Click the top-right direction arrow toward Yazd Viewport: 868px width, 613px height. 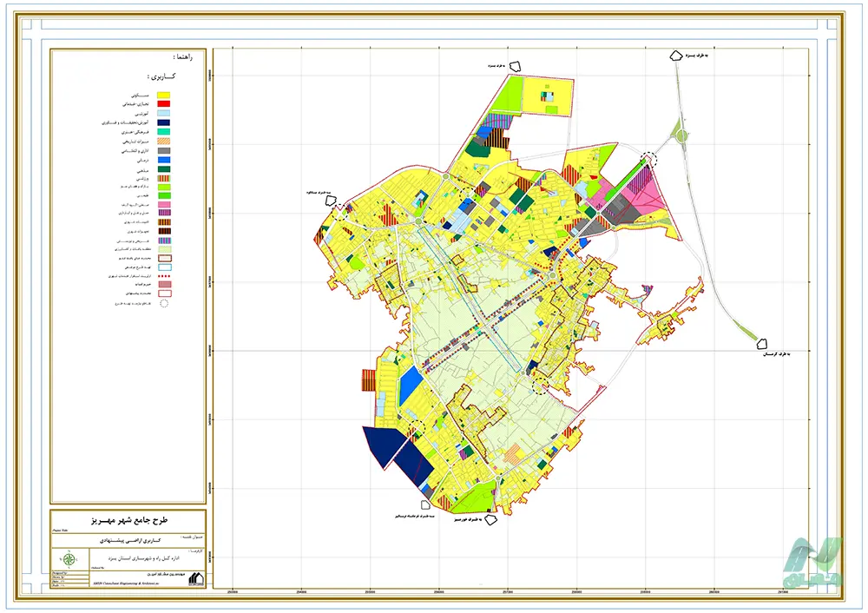pyautogui.click(x=676, y=56)
